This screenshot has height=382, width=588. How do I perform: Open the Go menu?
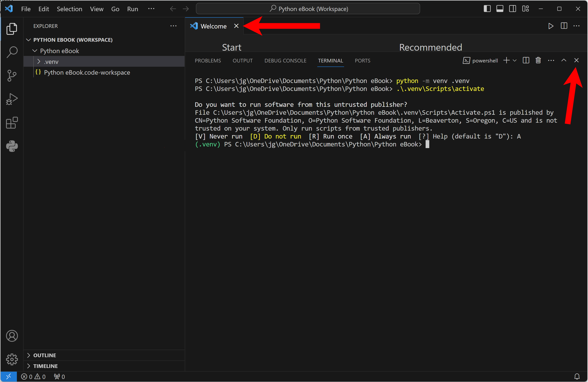point(115,9)
